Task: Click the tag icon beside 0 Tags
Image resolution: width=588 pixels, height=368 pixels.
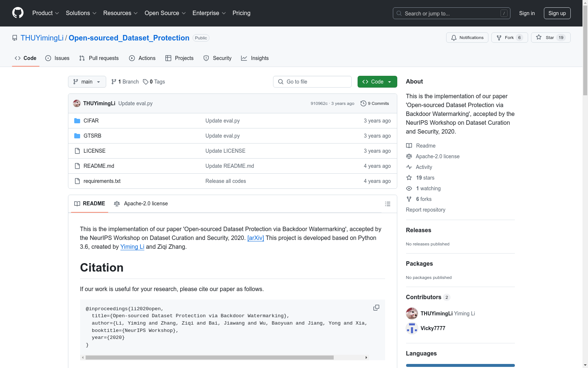Action: tap(146, 82)
